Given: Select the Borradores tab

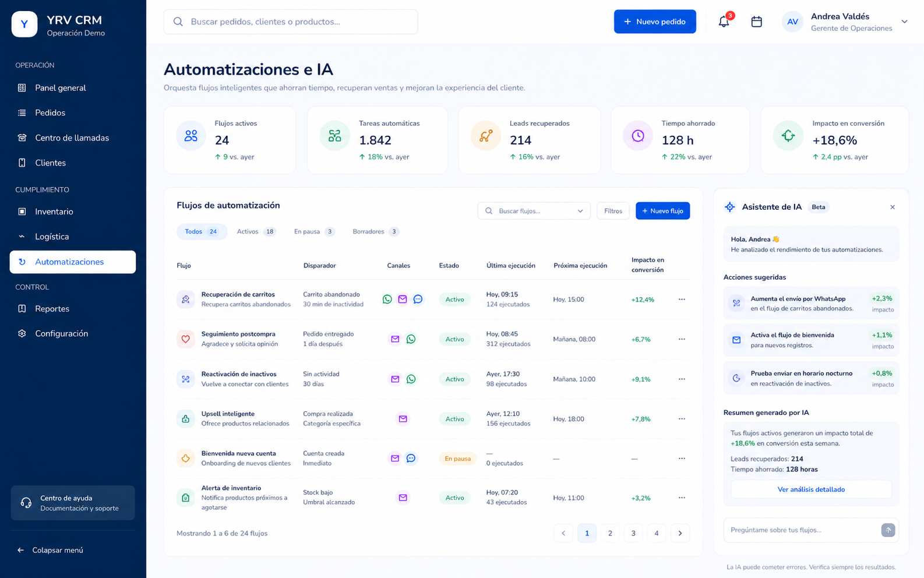Looking at the screenshot, I should tap(375, 231).
